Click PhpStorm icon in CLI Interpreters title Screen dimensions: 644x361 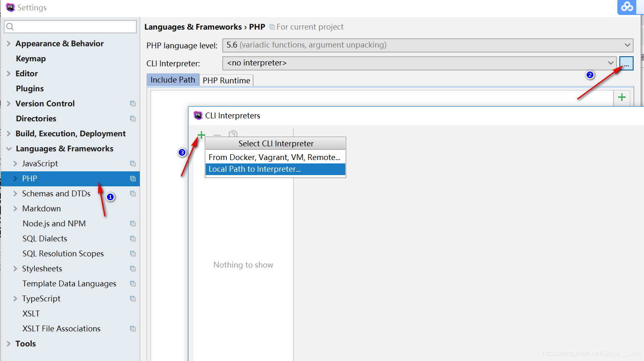[x=198, y=115]
